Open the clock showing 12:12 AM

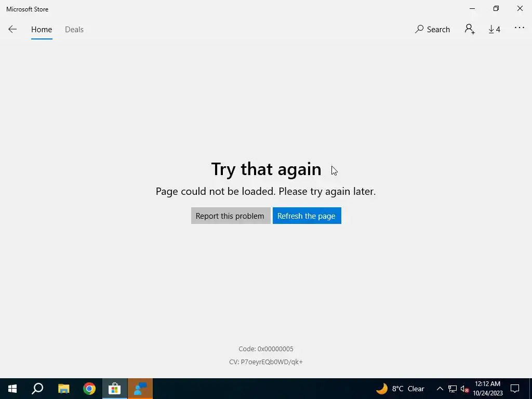pos(487,389)
